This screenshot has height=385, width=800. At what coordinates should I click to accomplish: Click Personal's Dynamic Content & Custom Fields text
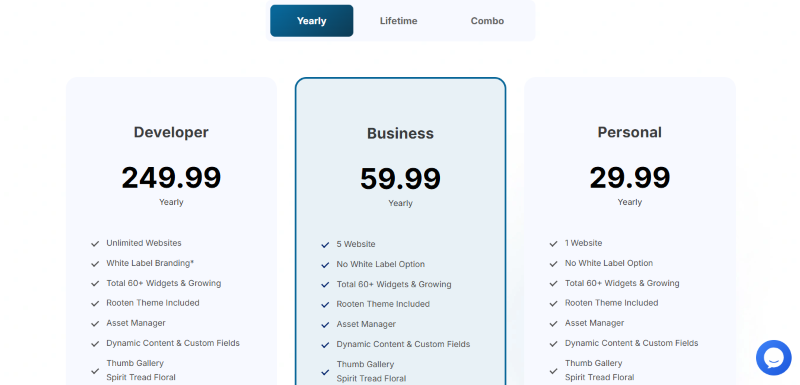[x=632, y=343]
